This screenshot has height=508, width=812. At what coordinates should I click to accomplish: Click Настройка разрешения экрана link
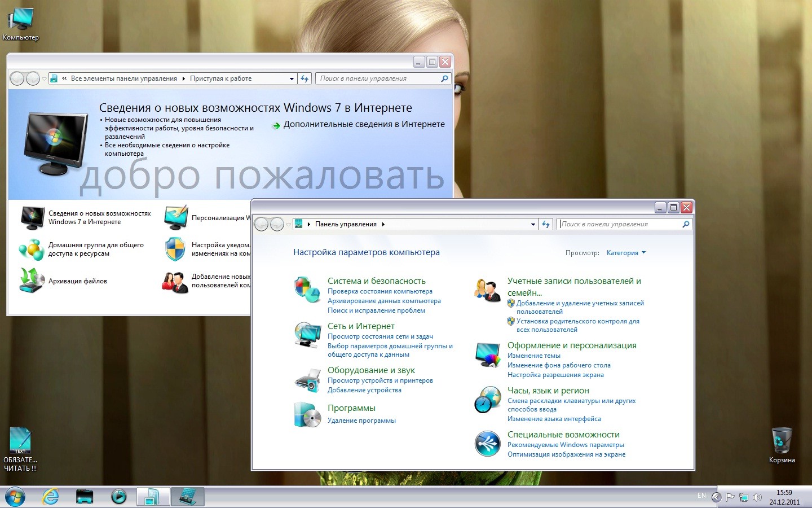pyautogui.click(x=555, y=375)
